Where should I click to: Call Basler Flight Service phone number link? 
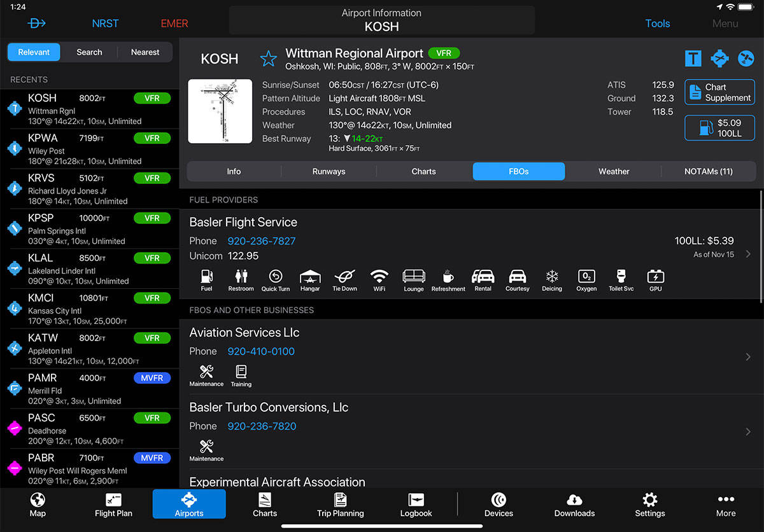(262, 241)
